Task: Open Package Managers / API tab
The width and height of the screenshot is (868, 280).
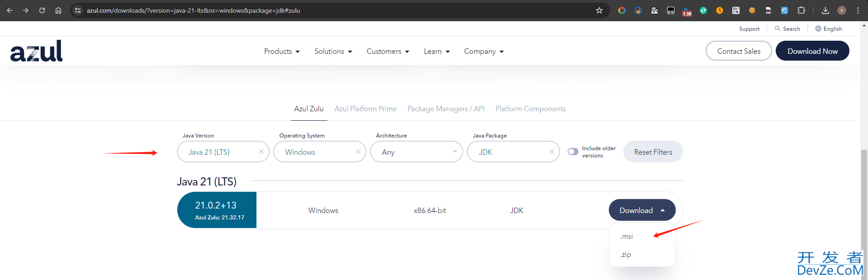Action: (x=446, y=109)
